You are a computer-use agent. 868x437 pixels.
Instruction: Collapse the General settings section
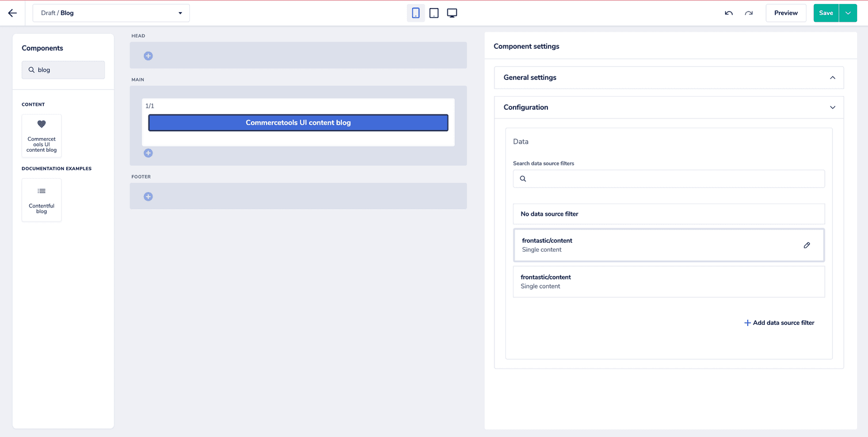832,77
